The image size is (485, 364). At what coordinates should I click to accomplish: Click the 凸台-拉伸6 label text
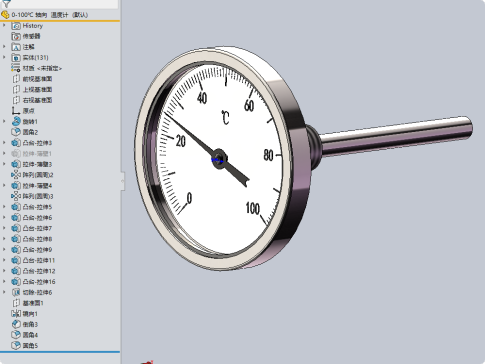[37, 218]
